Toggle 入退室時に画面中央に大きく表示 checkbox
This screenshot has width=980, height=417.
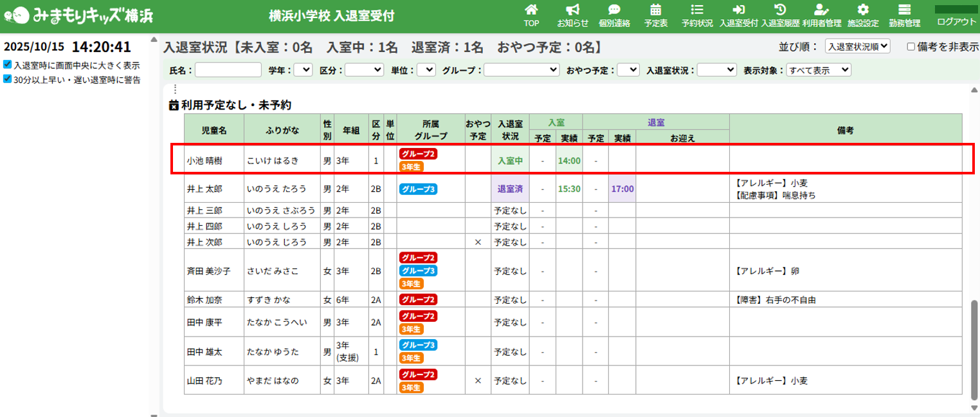(x=7, y=65)
